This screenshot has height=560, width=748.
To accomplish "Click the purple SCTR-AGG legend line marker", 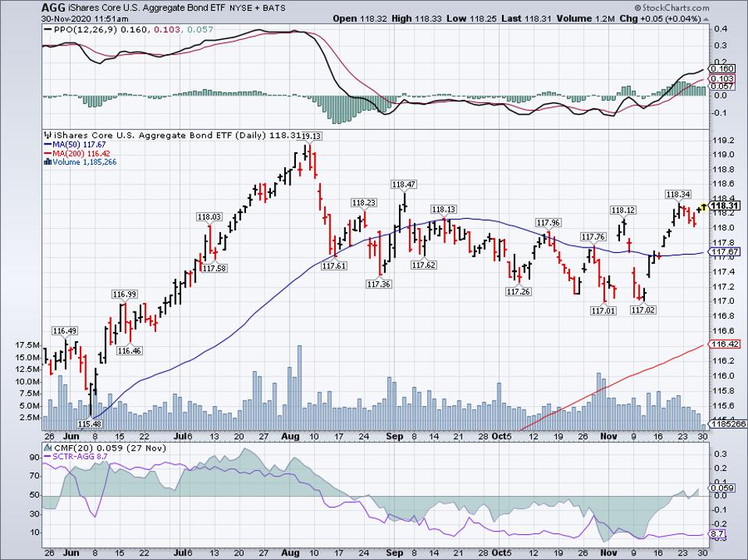I will (47, 457).
